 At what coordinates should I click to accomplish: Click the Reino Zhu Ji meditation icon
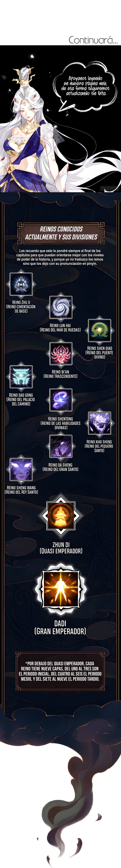[21, 284]
